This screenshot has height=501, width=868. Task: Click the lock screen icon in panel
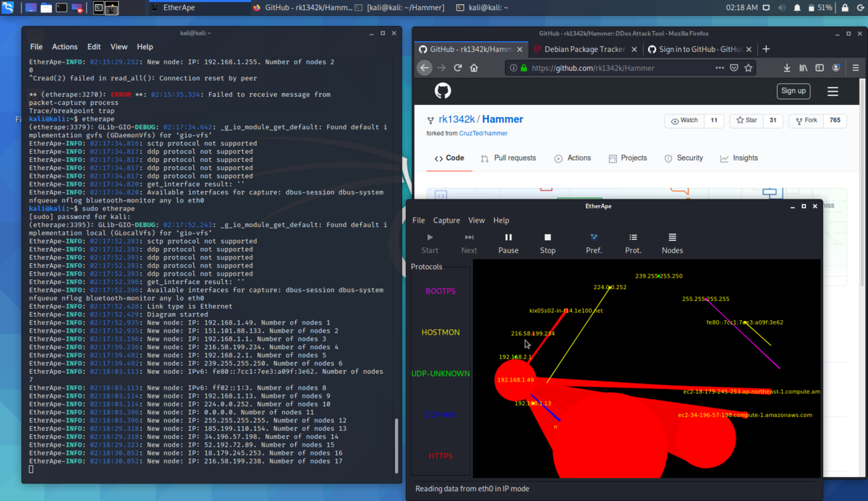(x=844, y=8)
